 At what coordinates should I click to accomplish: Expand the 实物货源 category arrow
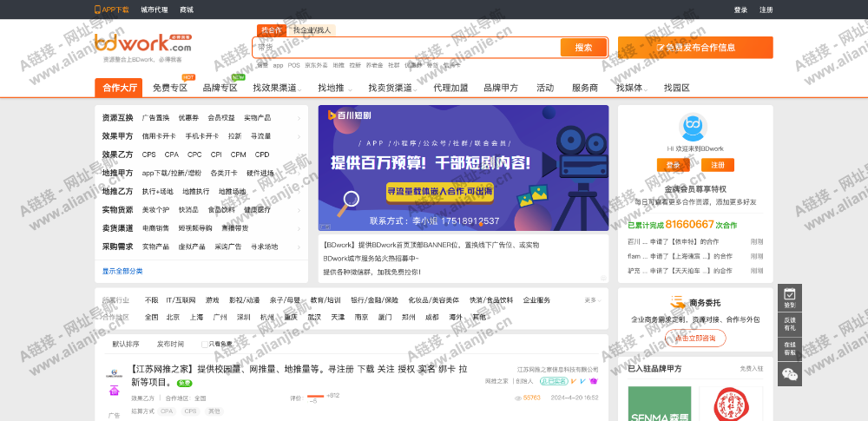pos(299,210)
